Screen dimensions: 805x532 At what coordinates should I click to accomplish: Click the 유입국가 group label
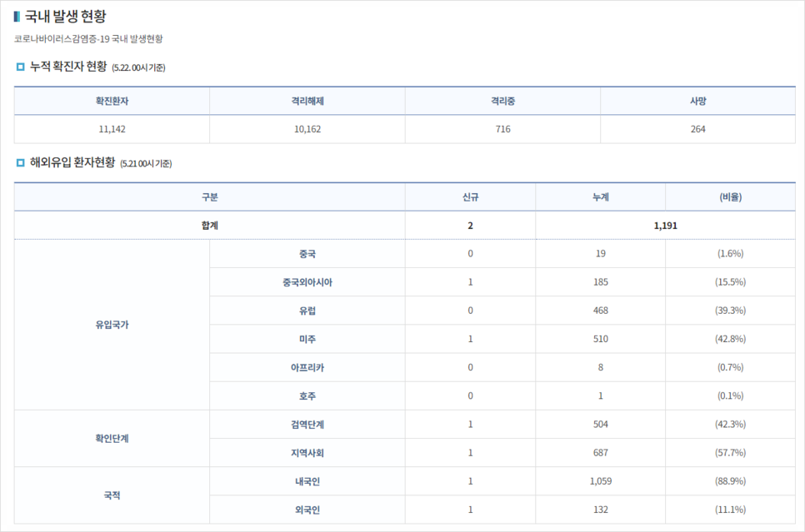click(x=112, y=325)
